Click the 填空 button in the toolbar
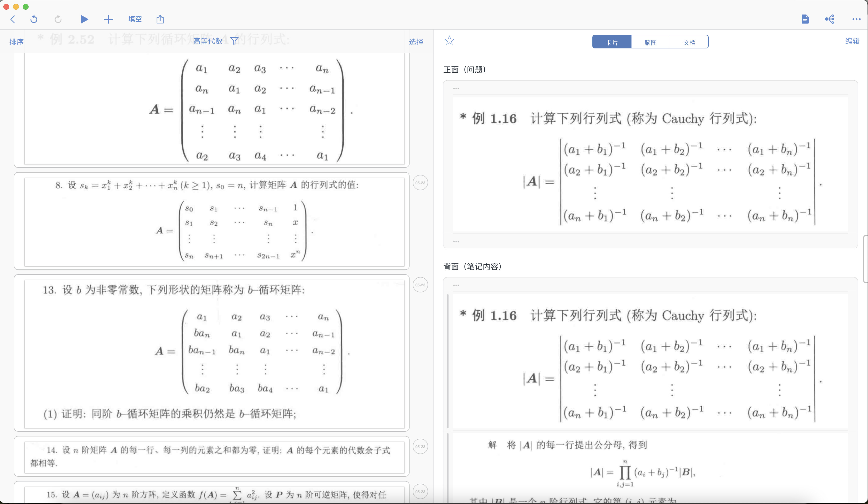868x504 pixels. click(135, 19)
